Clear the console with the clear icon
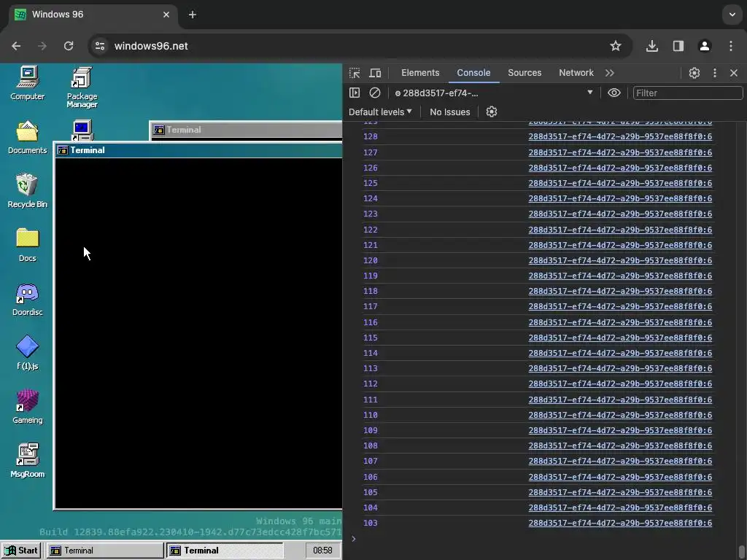 375,93
